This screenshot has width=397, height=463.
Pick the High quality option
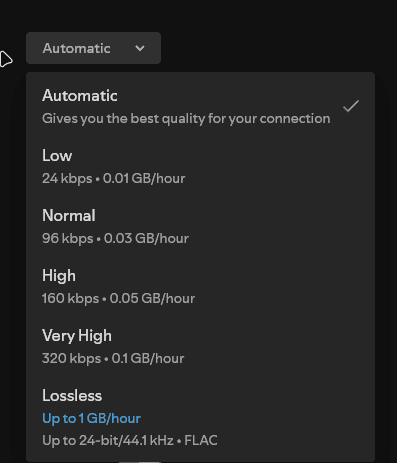200,287
